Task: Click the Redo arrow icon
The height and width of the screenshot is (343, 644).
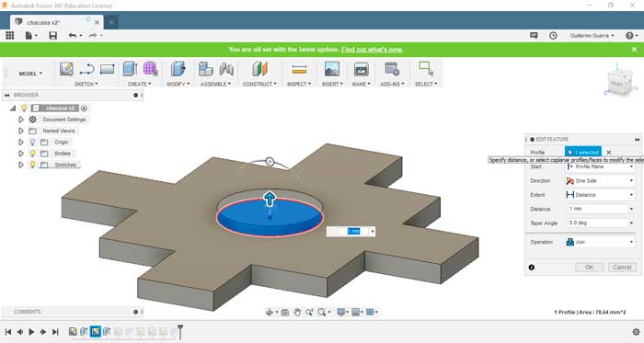Action: click(93, 36)
